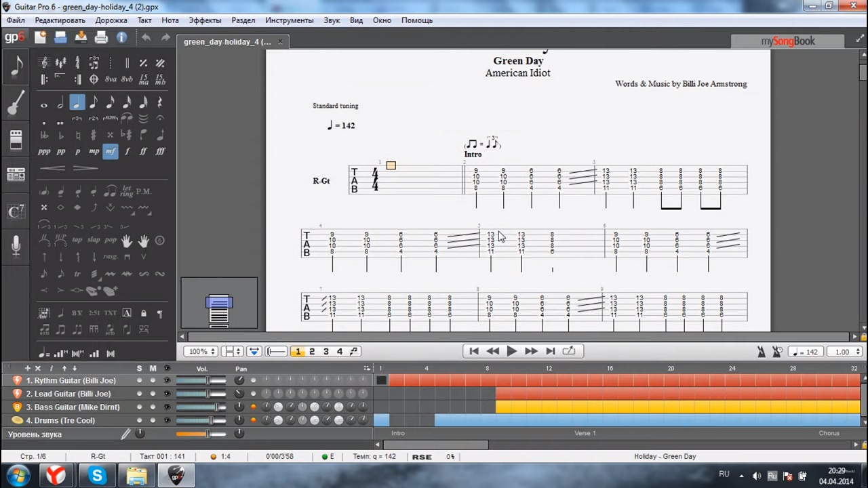Image resolution: width=868 pixels, height=488 pixels.
Task: Click the print icon in the toolbar
Action: (x=101, y=37)
